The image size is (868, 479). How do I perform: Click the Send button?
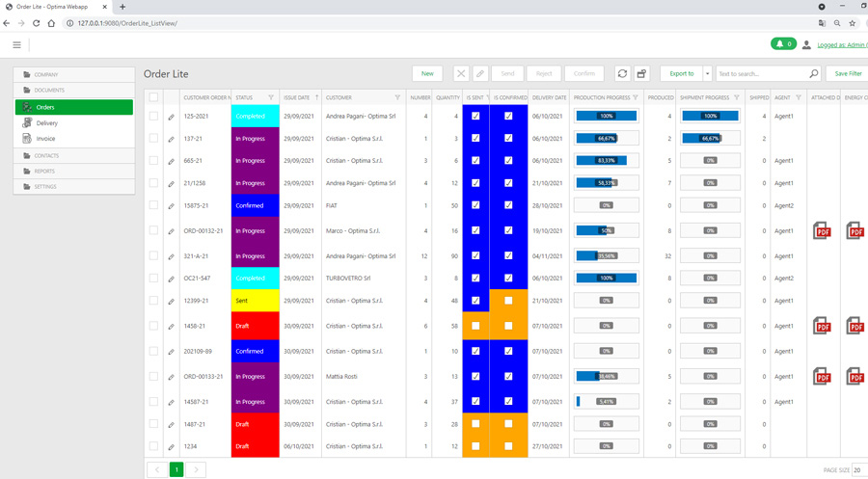(507, 73)
